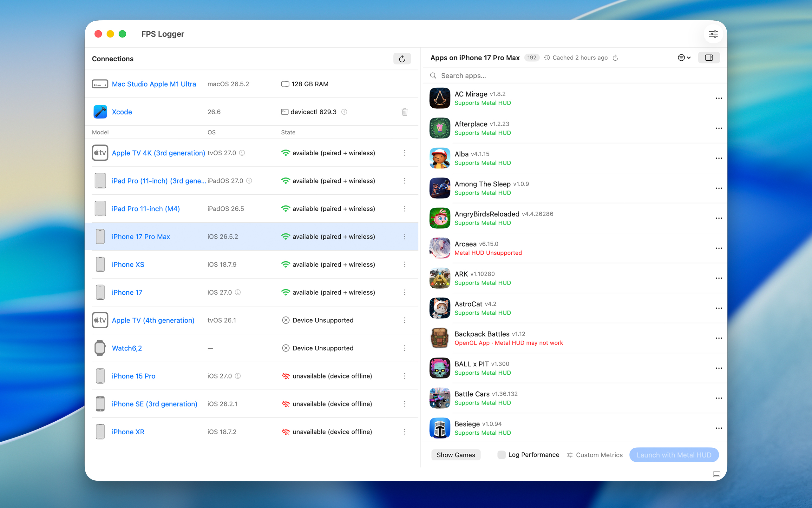Select 'OpenGL App · Metal HUD may not work' text

509,343
